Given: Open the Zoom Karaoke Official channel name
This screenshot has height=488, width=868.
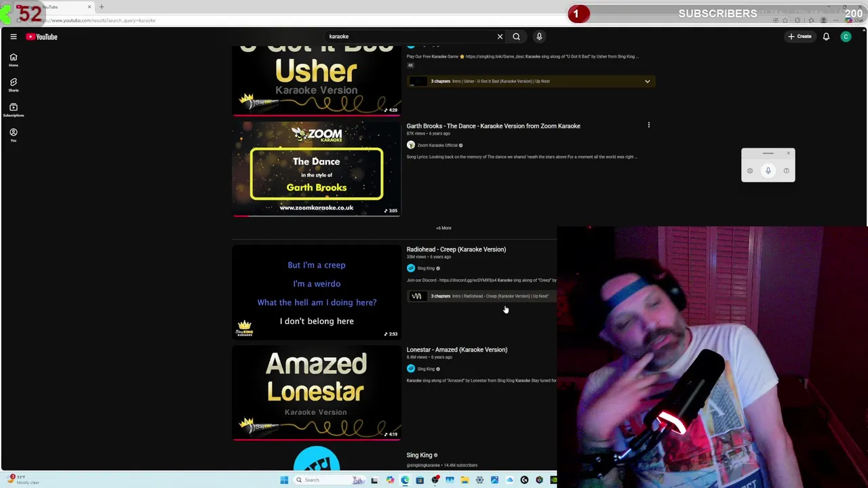Looking at the screenshot, I should click(437, 145).
